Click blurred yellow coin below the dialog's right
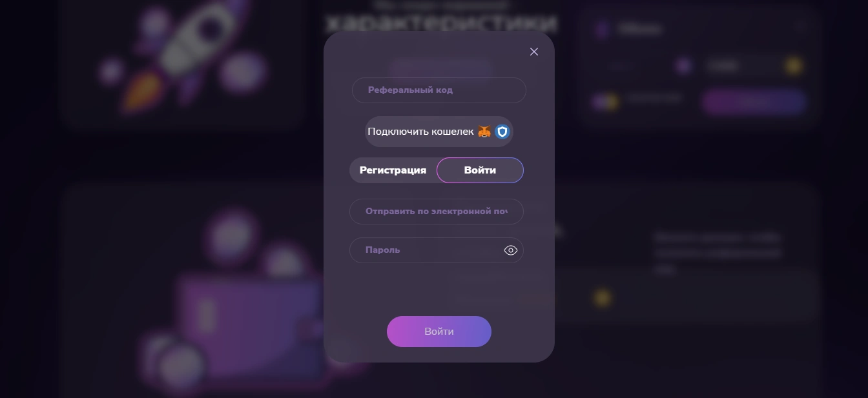The height and width of the screenshot is (398, 868). click(603, 297)
